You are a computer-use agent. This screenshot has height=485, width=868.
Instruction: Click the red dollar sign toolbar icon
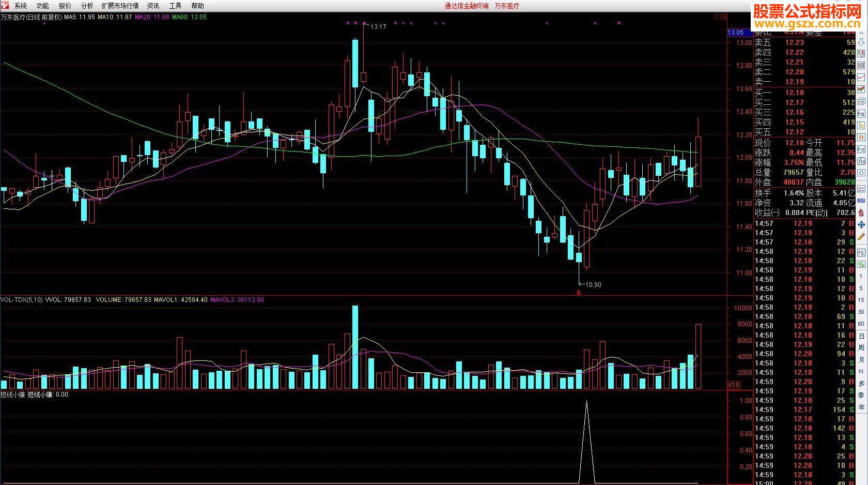[861, 213]
